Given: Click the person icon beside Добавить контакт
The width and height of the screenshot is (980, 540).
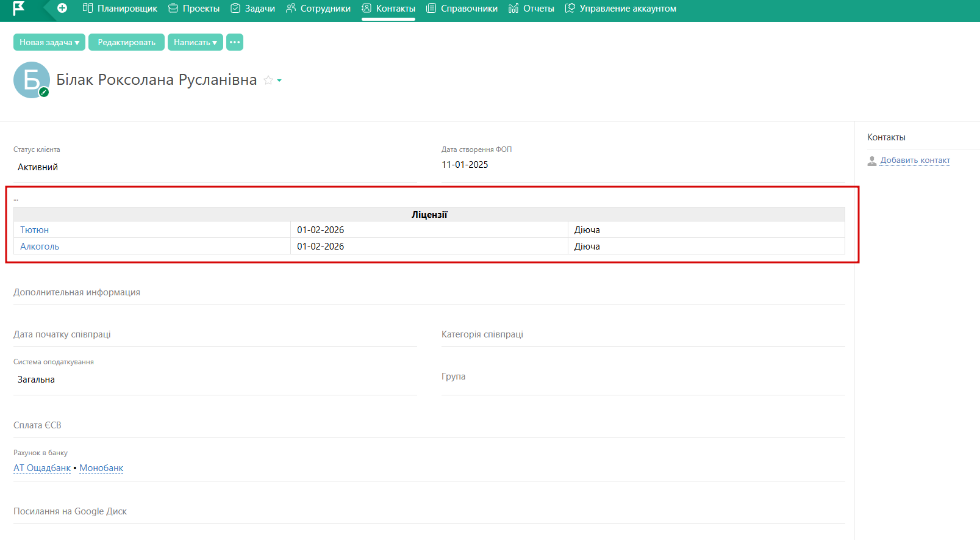Looking at the screenshot, I should pos(872,160).
